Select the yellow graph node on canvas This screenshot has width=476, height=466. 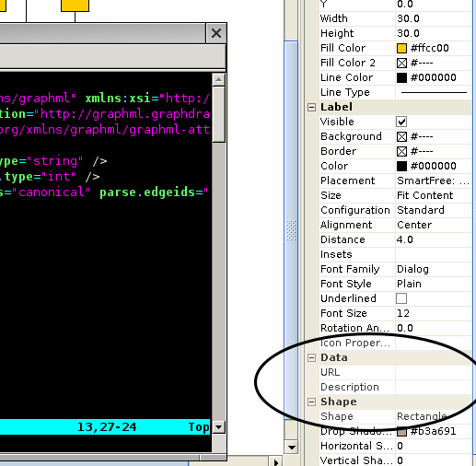[75, 6]
